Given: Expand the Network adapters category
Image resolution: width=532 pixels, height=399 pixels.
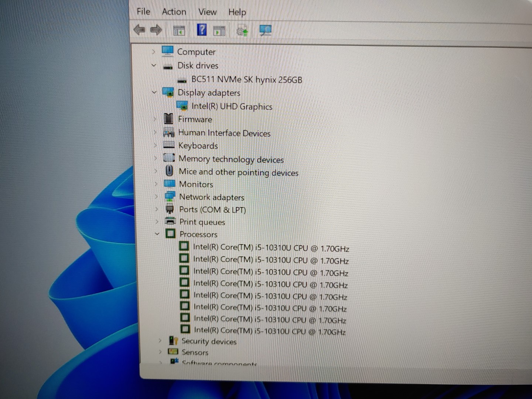Looking at the screenshot, I should pos(157,196).
